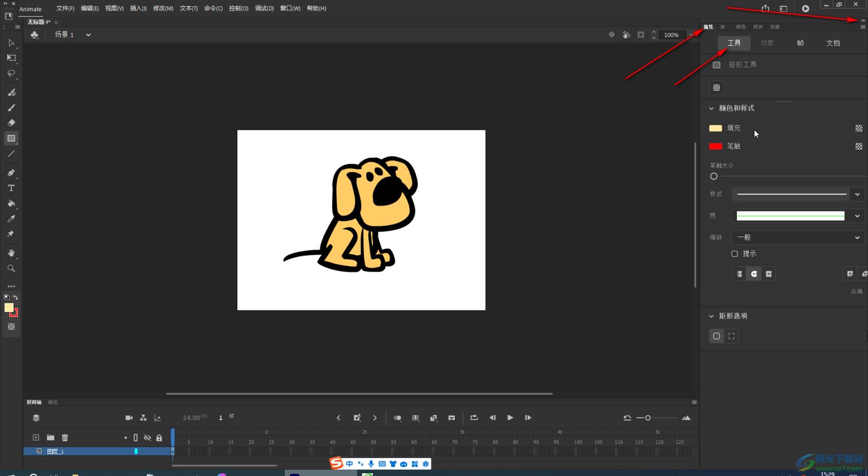Open the Window menu
The image size is (868, 476).
[290, 8]
